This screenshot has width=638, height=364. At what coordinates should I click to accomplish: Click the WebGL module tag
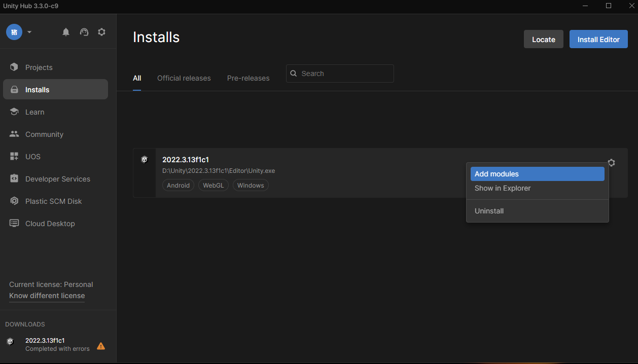pyautogui.click(x=214, y=186)
